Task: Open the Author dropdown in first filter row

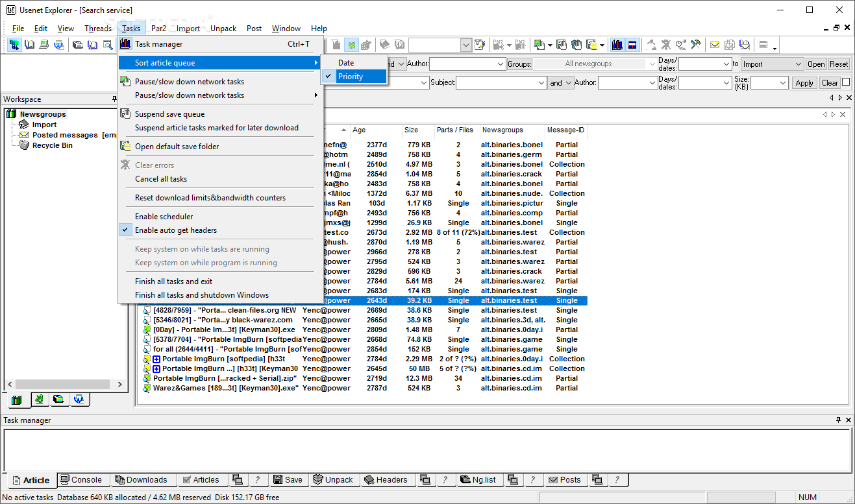Action: point(500,64)
